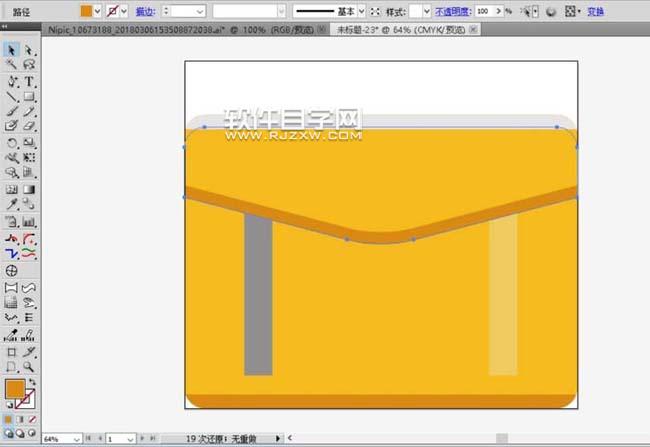
Task: Open the brush definition dropdown
Action: [x=281, y=12]
